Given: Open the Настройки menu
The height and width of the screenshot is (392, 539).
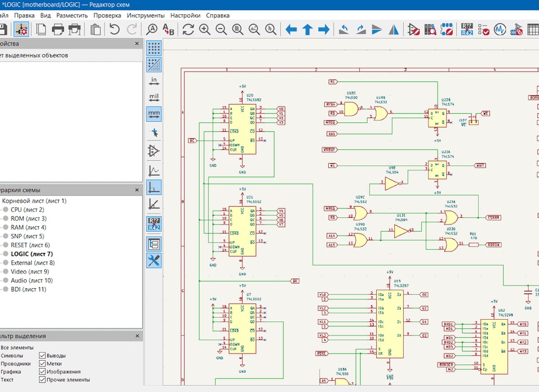Looking at the screenshot, I should 185,15.
